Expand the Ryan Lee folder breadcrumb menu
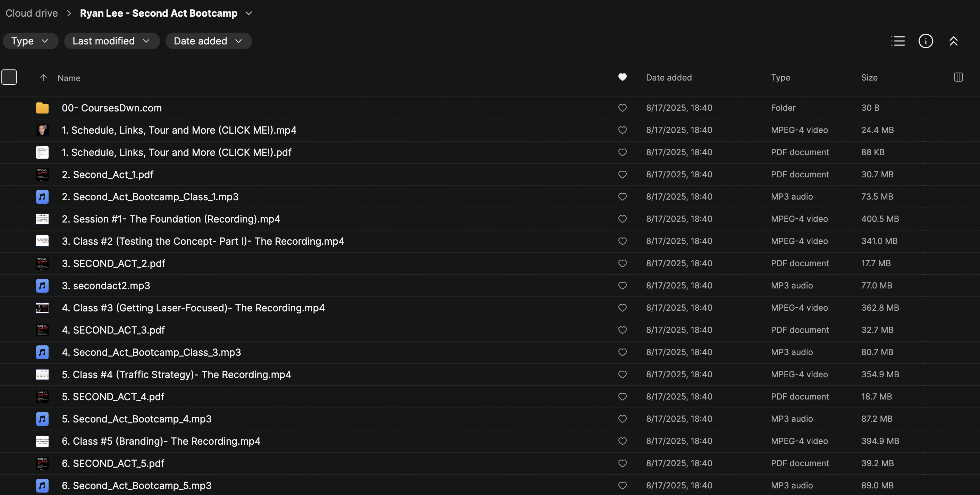Screen dimensions: 980x495 coord(249,13)
